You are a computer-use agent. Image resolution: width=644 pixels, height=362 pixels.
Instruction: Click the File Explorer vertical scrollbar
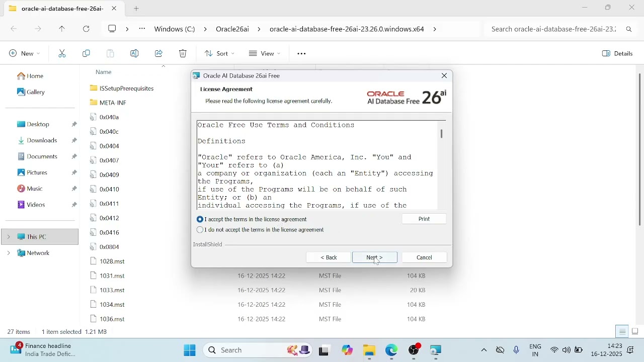[640, 150]
